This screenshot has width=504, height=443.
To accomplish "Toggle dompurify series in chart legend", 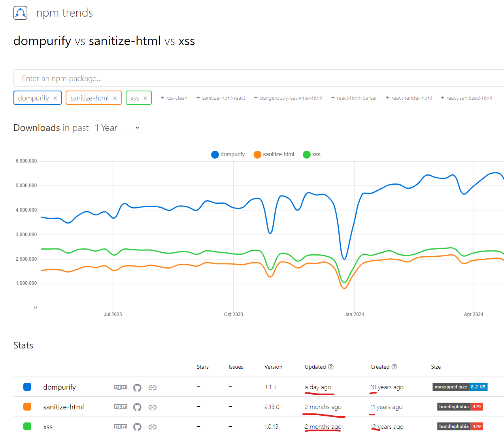I will (x=228, y=155).
